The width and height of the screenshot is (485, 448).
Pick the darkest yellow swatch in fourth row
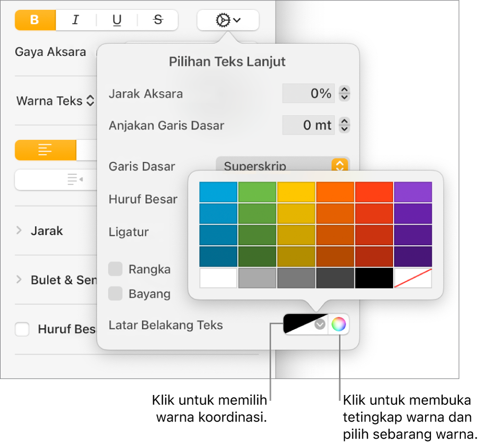click(x=296, y=257)
